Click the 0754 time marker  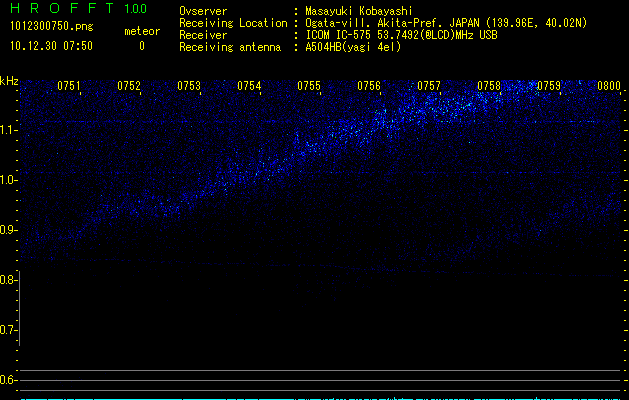(249, 86)
